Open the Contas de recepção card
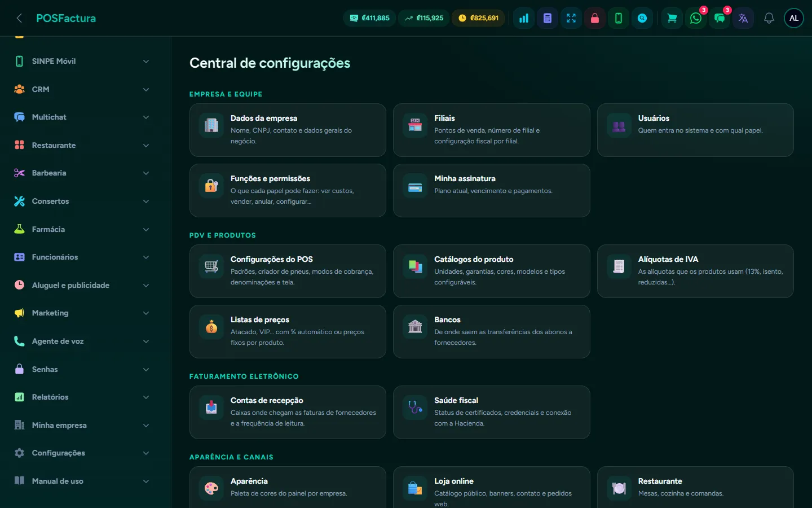The width and height of the screenshot is (812, 508). [x=288, y=412]
